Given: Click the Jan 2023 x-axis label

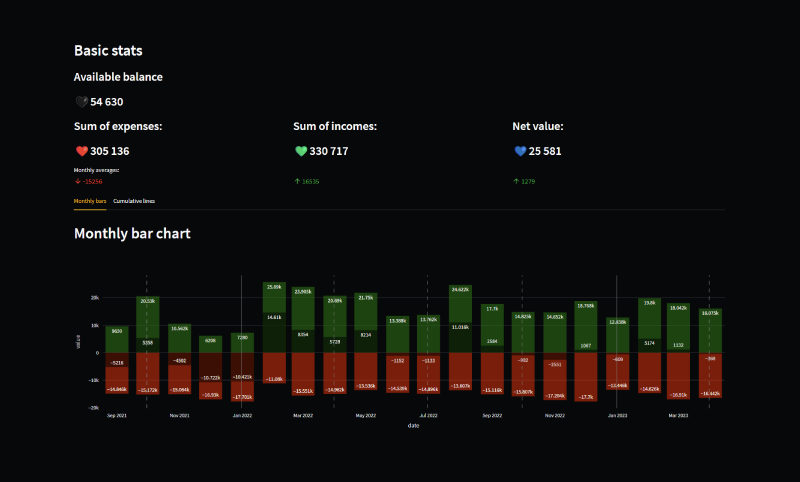Looking at the screenshot, I should [x=617, y=414].
